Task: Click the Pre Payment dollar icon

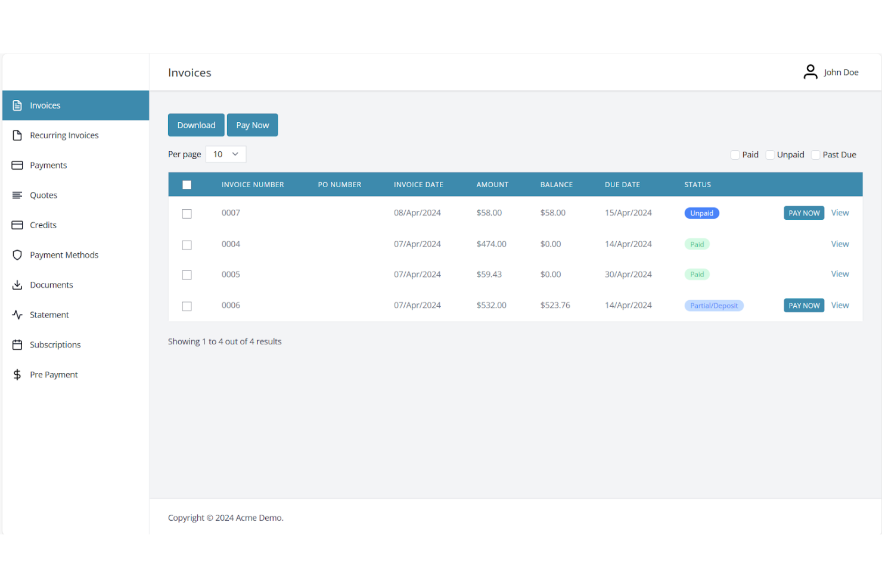Action: point(17,374)
